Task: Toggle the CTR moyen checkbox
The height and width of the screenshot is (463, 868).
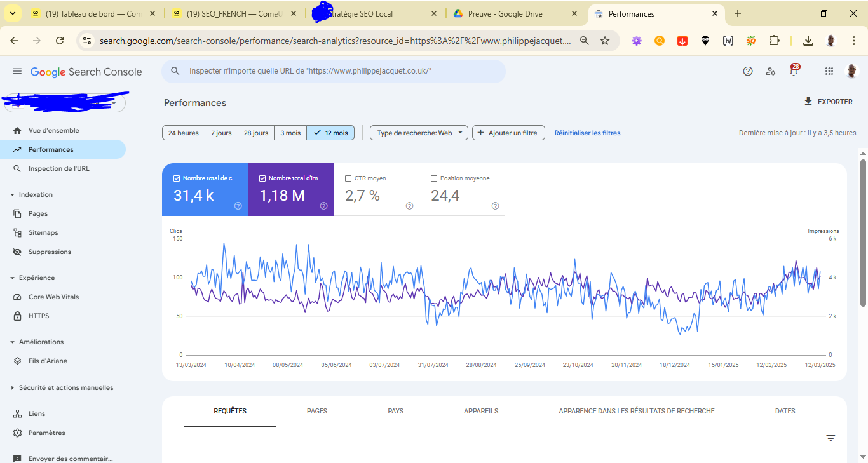Action: point(348,178)
